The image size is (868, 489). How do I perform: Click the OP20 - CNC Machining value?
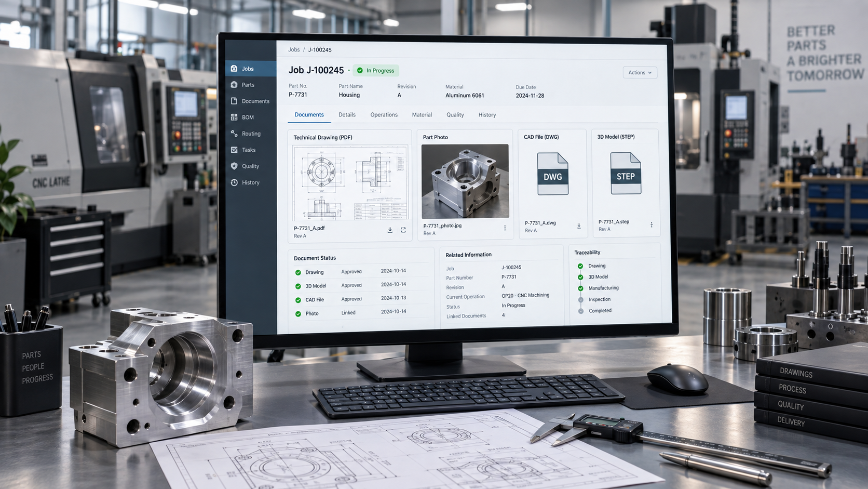click(x=525, y=295)
